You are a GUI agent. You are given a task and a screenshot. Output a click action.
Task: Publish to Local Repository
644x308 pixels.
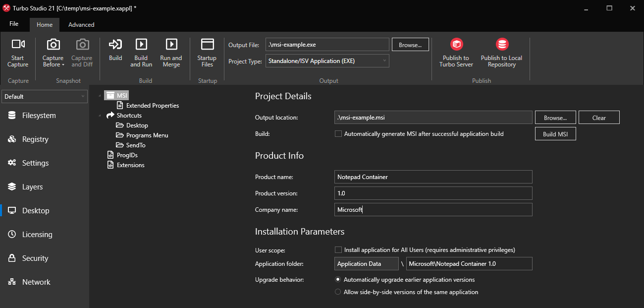[x=501, y=52]
